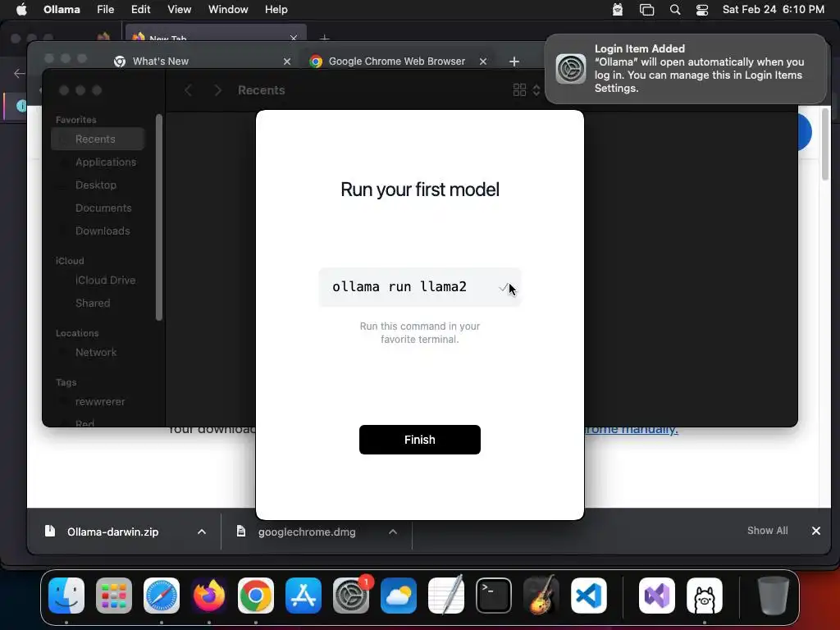Launch Terminal from the Dock
840x630 pixels.
coord(493,596)
